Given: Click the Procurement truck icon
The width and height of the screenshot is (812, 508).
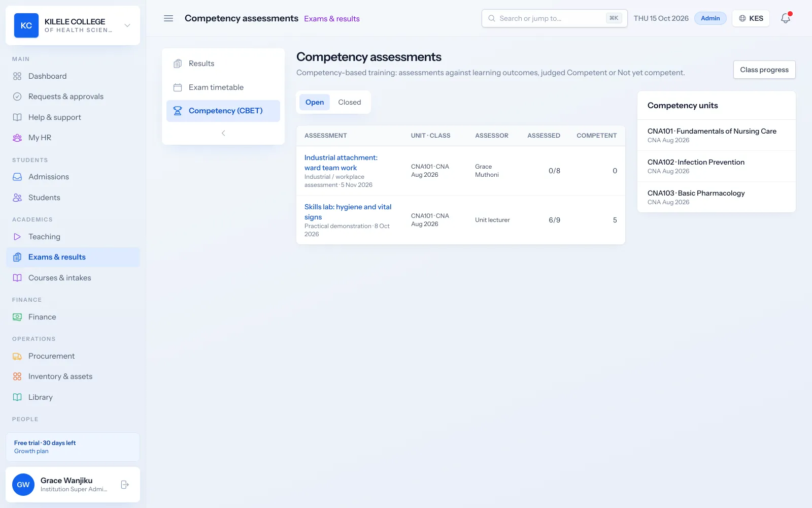Looking at the screenshot, I should [17, 356].
